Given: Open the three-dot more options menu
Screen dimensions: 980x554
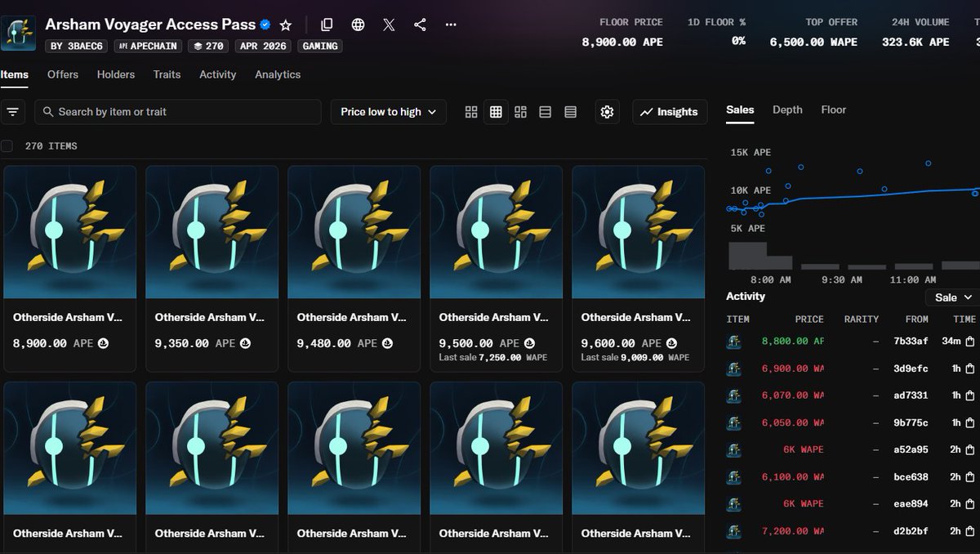Looking at the screenshot, I should (451, 25).
